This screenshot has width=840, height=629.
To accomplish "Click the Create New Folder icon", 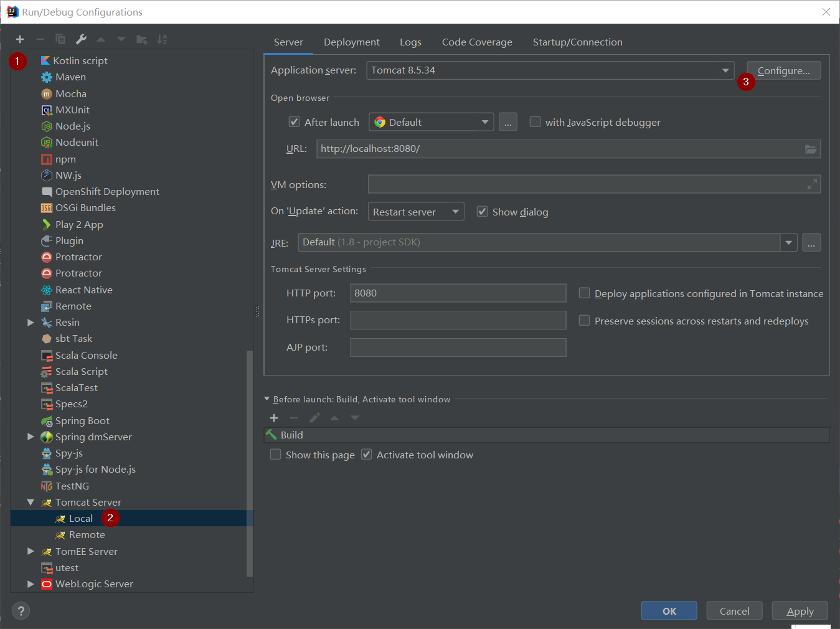I will [142, 39].
